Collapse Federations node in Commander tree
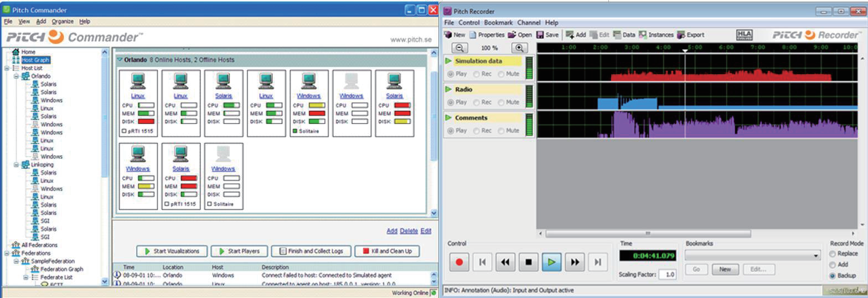 pyautogui.click(x=7, y=253)
